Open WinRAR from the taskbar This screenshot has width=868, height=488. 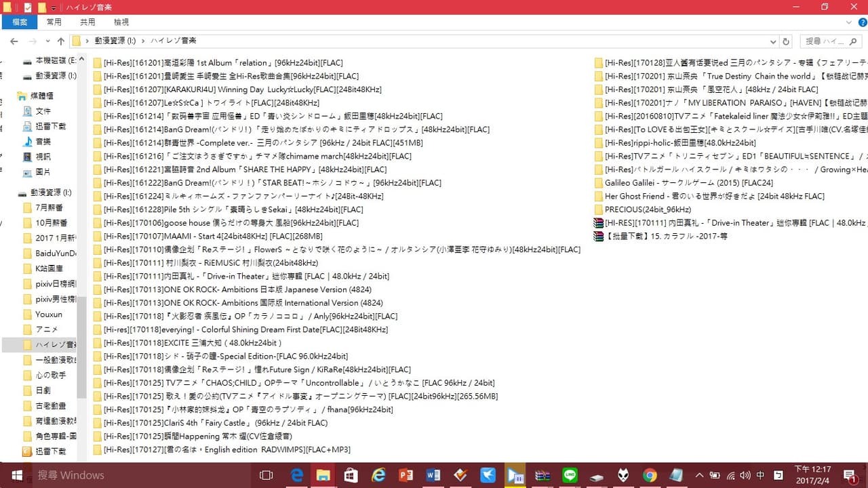click(542, 475)
